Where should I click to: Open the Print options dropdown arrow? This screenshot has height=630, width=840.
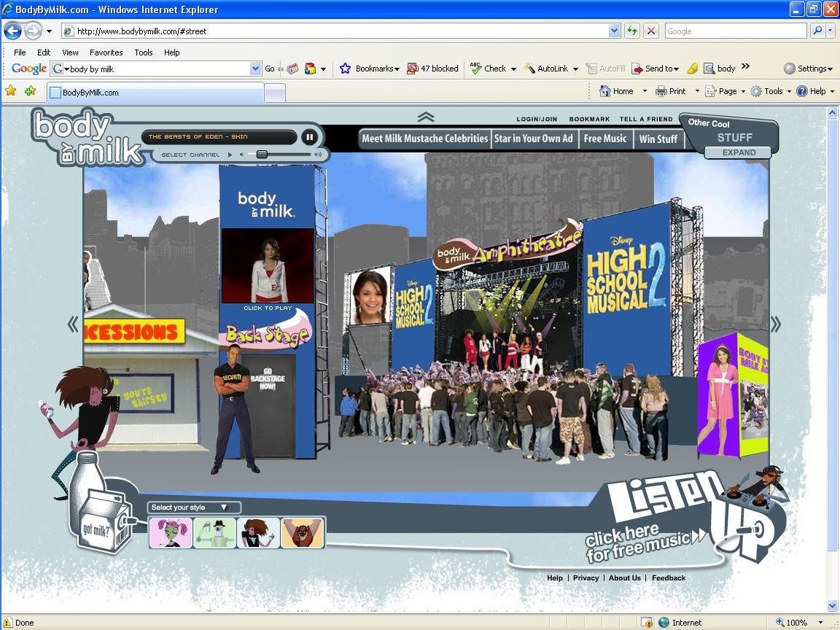[x=697, y=91]
